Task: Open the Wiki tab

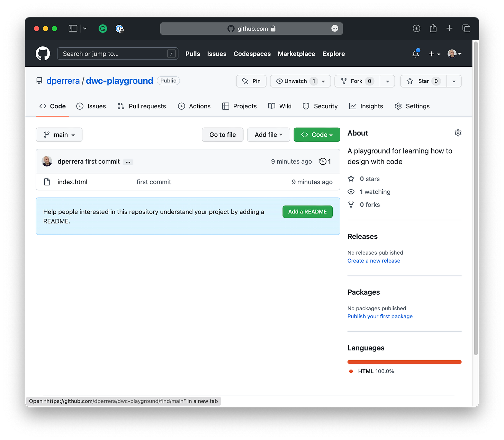Action: coord(280,106)
